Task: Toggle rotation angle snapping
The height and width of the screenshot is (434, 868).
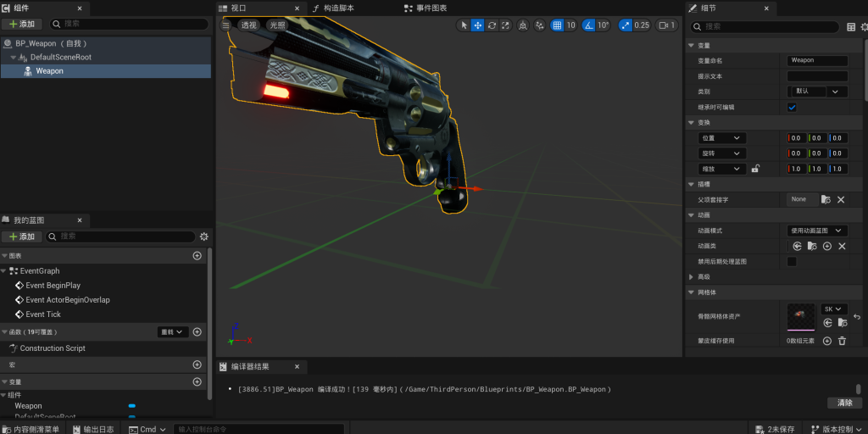Action: click(589, 25)
